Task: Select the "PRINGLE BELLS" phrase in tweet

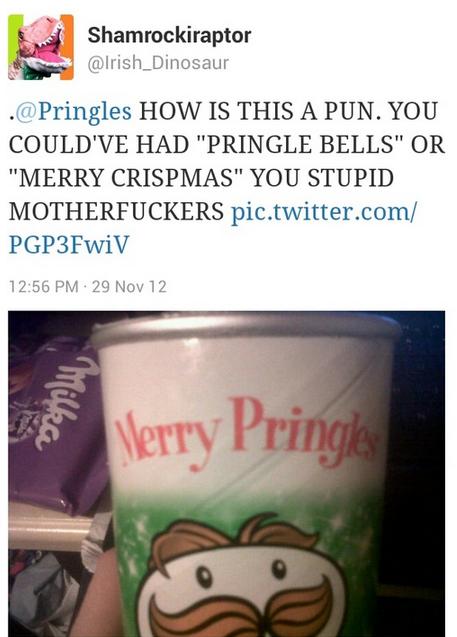Action: [x=301, y=145]
